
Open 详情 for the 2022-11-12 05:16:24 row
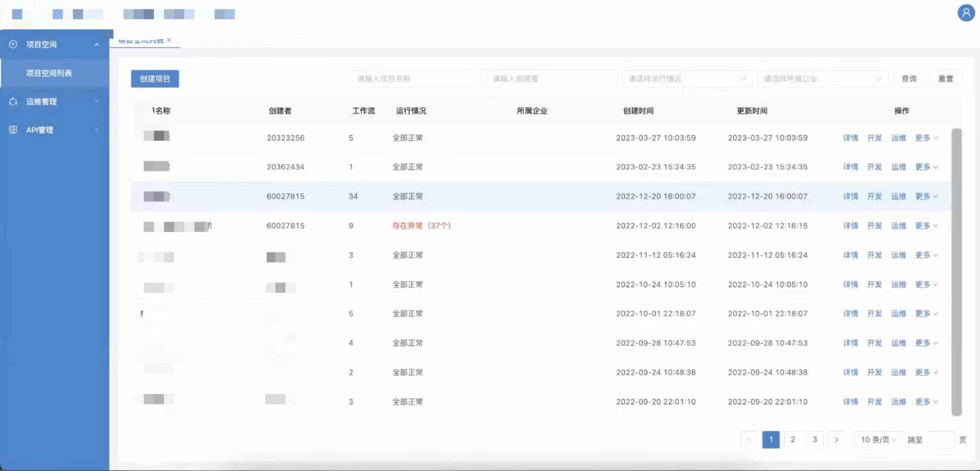click(x=850, y=255)
